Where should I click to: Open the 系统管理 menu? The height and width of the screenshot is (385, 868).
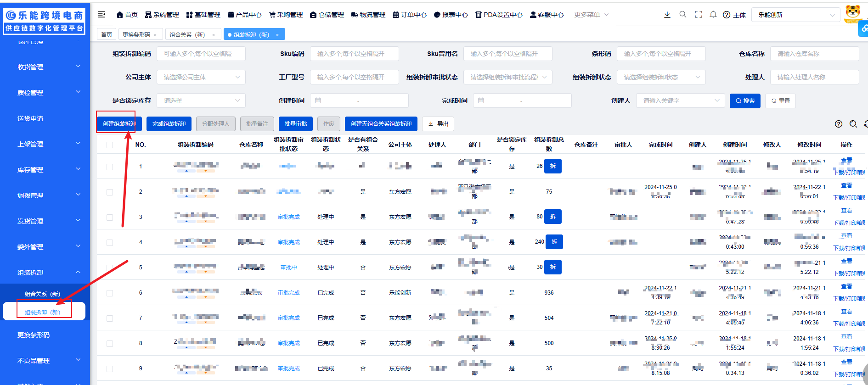click(x=162, y=15)
